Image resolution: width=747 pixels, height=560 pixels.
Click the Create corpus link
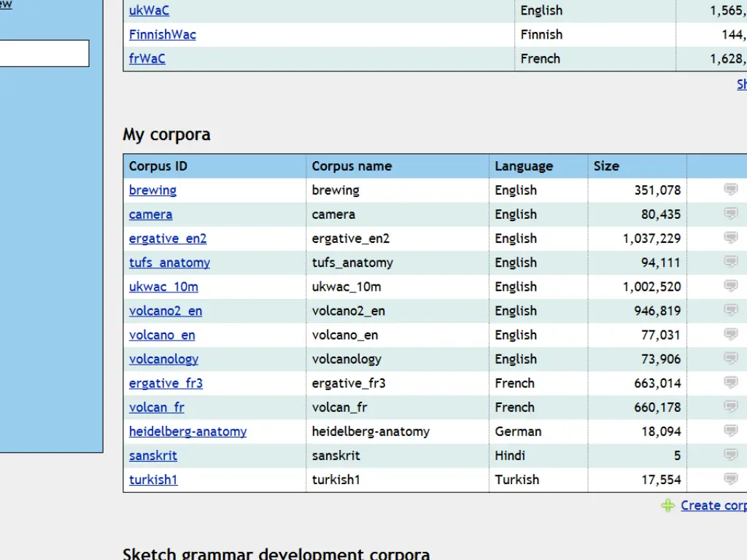[713, 505]
